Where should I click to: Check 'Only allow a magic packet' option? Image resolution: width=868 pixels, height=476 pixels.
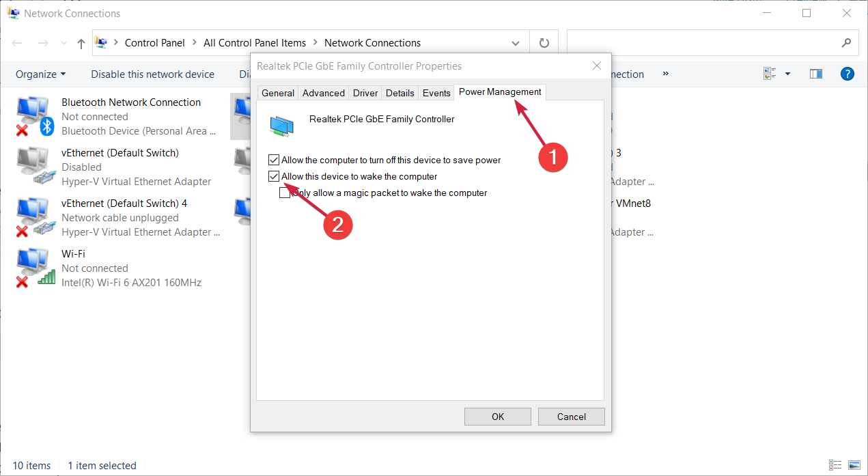tap(285, 193)
